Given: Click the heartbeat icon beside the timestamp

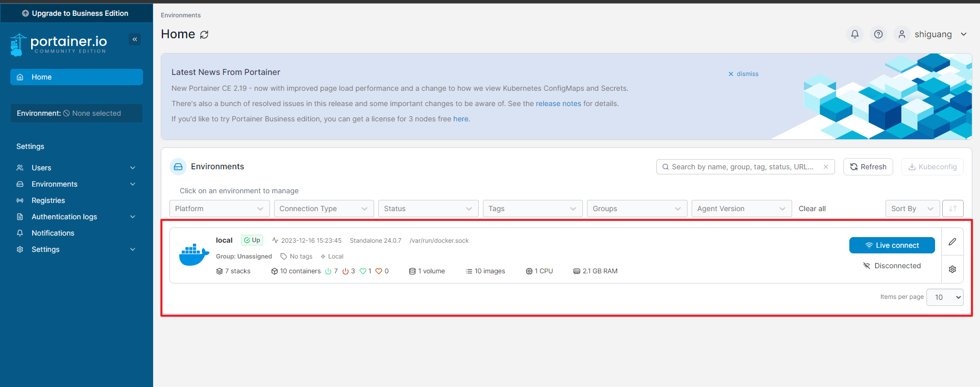Looking at the screenshot, I should (x=275, y=240).
